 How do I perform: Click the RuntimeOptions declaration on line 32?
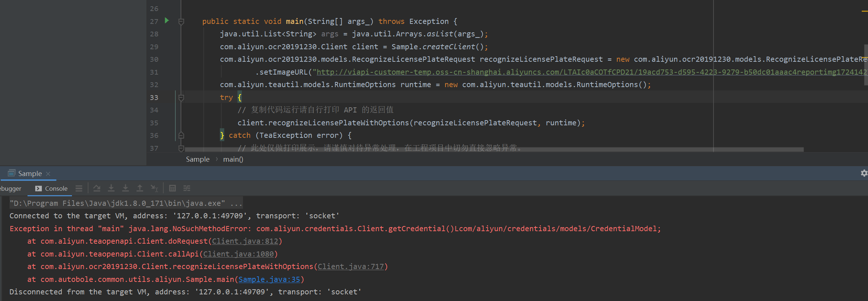435,85
